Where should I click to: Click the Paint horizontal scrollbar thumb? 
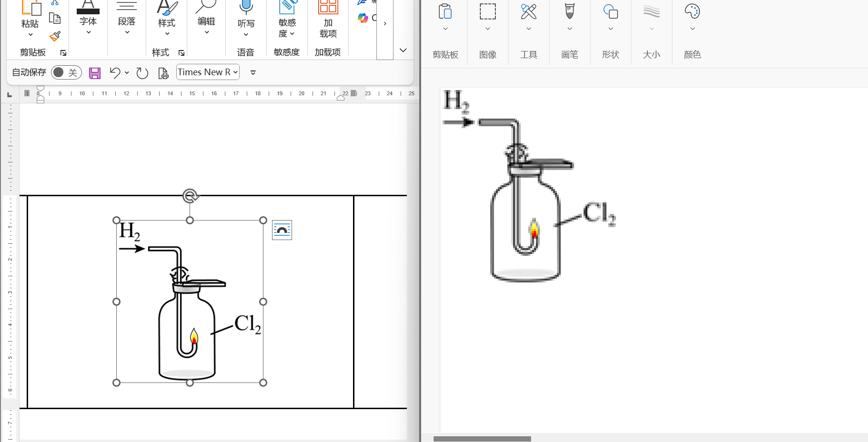(x=482, y=439)
